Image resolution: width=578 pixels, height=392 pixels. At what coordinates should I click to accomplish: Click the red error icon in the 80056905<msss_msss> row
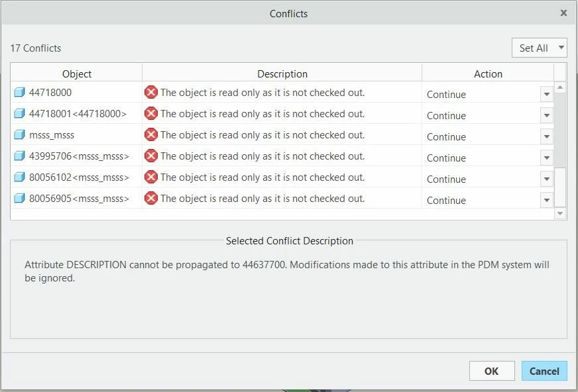click(x=150, y=199)
